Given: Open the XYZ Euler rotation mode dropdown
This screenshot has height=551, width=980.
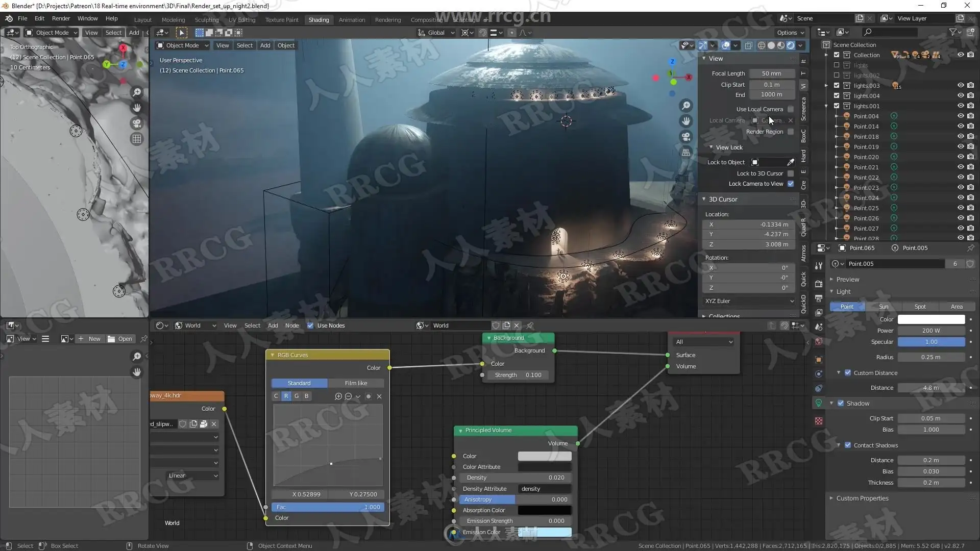Looking at the screenshot, I should point(749,301).
